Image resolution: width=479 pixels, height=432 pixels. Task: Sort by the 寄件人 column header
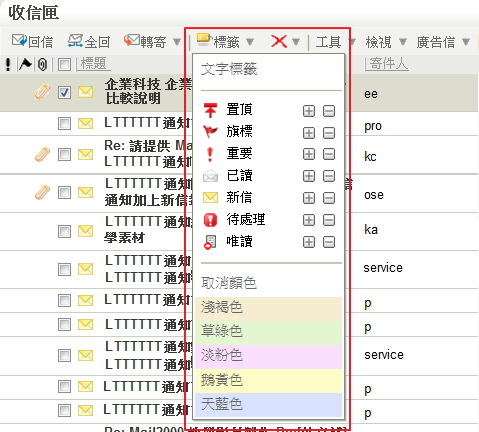(x=388, y=63)
